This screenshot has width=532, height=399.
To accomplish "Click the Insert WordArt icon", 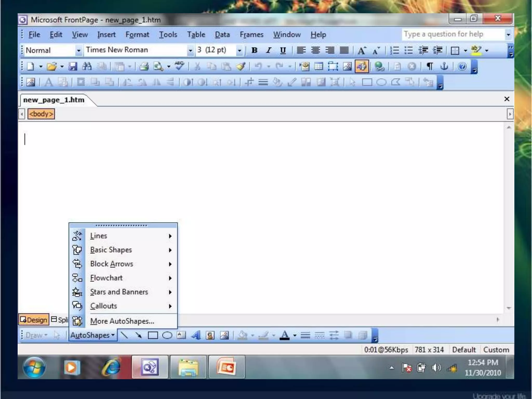I will coord(196,335).
